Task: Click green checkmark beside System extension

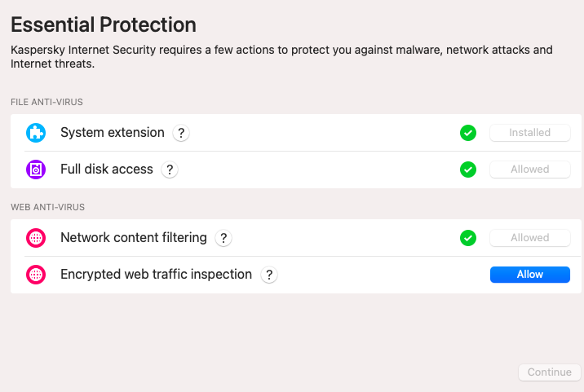Action: point(467,133)
